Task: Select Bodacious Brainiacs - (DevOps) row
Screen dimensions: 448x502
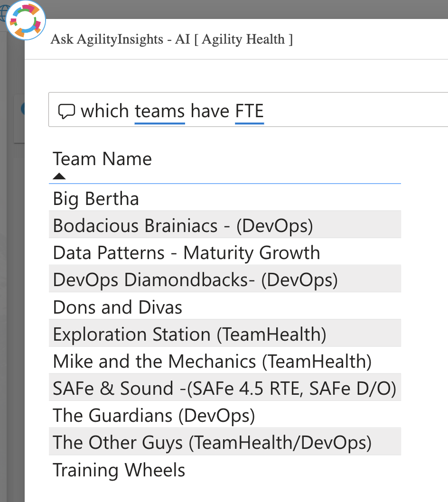Action: [x=225, y=224]
